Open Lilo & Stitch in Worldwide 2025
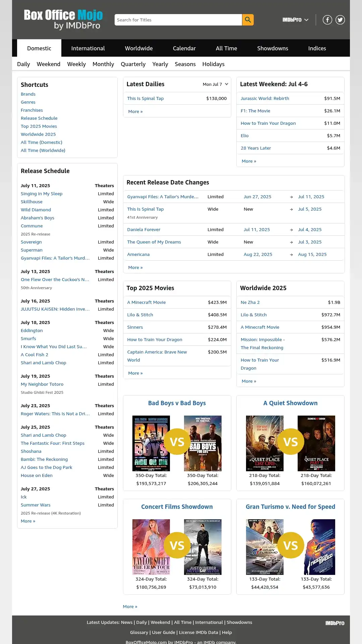 click(x=254, y=315)
